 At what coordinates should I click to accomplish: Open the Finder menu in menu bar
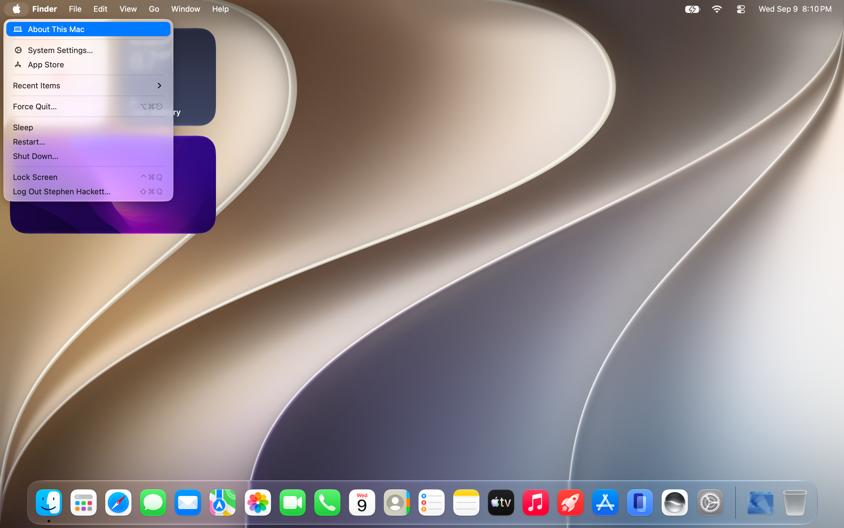click(44, 9)
